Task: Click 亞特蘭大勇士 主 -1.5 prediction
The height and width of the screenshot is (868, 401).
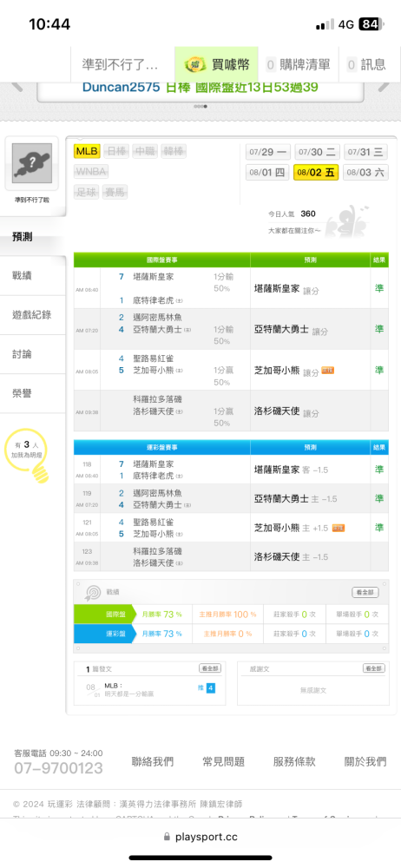Action: click(x=295, y=498)
